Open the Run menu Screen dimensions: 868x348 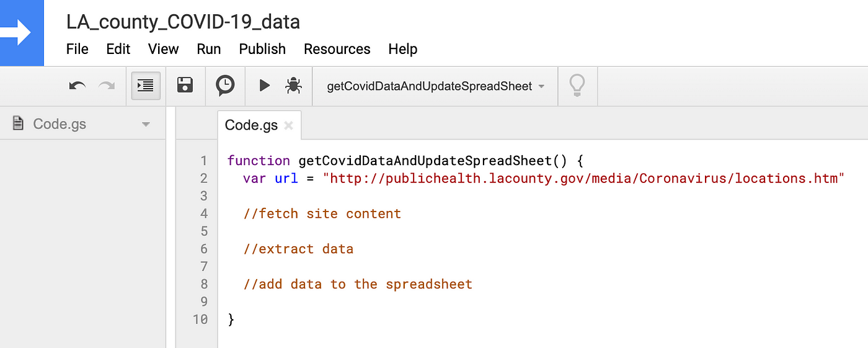point(209,49)
